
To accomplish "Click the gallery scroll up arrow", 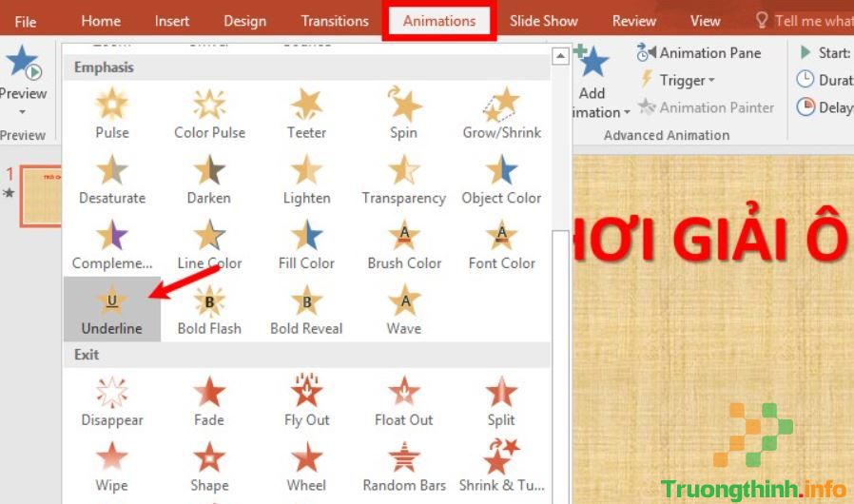I will (x=560, y=55).
